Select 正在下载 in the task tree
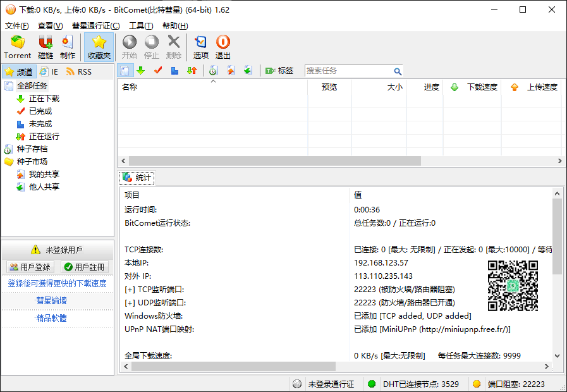 pos(44,99)
